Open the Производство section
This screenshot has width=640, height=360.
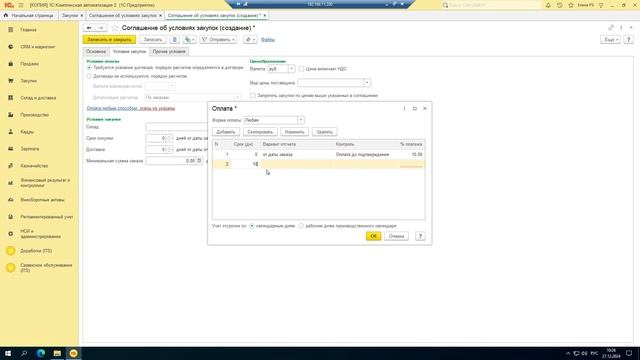click(34, 115)
